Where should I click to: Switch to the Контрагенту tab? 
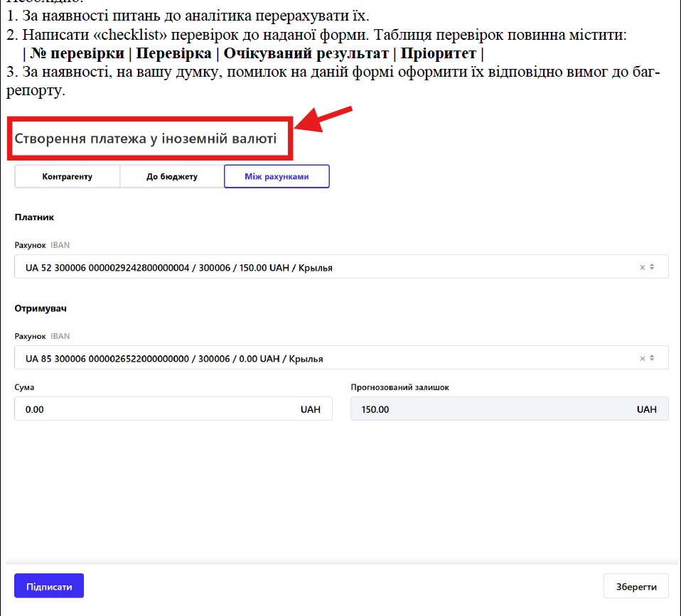68,176
